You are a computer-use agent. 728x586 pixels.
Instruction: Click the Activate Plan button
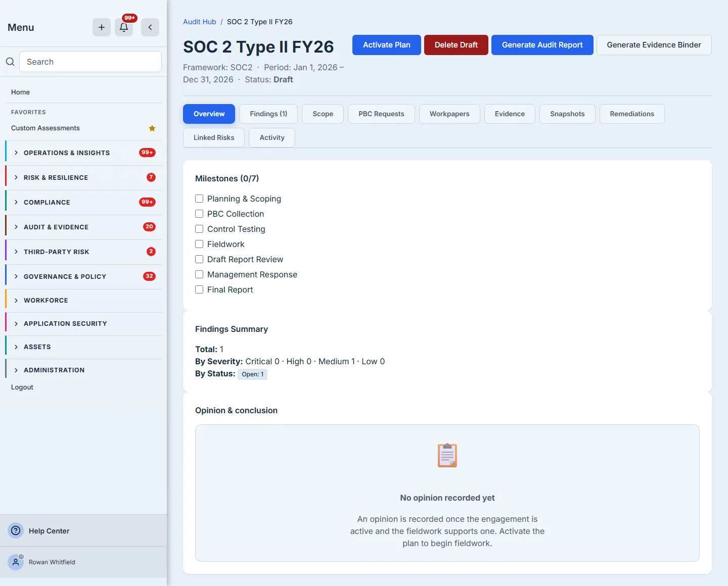point(387,45)
